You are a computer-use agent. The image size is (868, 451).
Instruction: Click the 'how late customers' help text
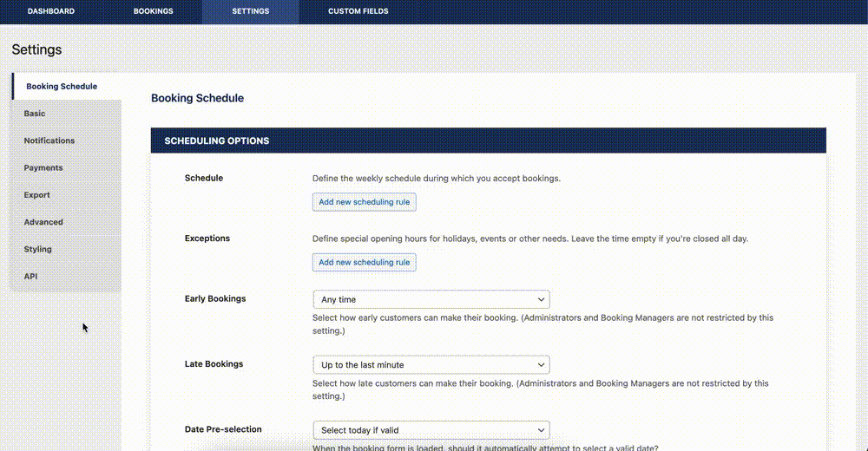pyautogui.click(x=540, y=389)
